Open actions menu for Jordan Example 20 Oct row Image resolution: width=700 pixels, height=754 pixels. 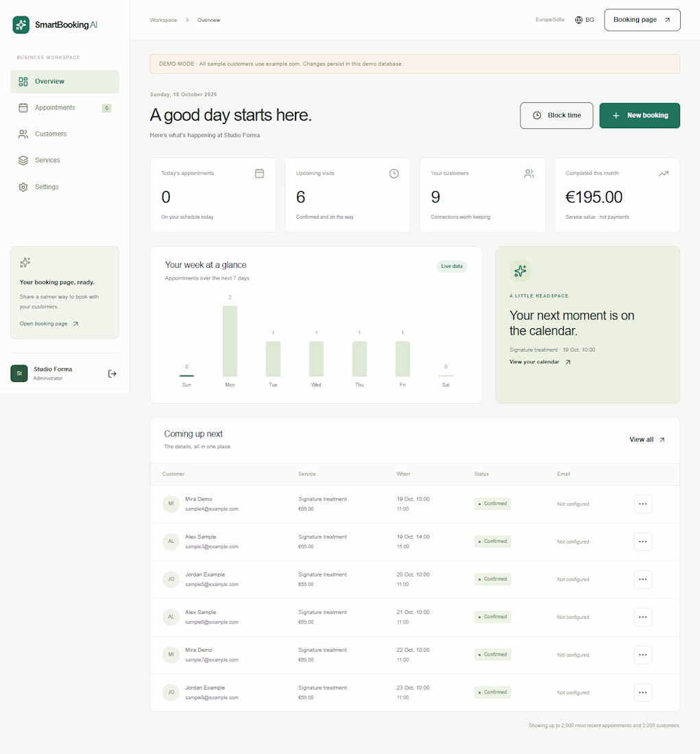pyautogui.click(x=642, y=579)
